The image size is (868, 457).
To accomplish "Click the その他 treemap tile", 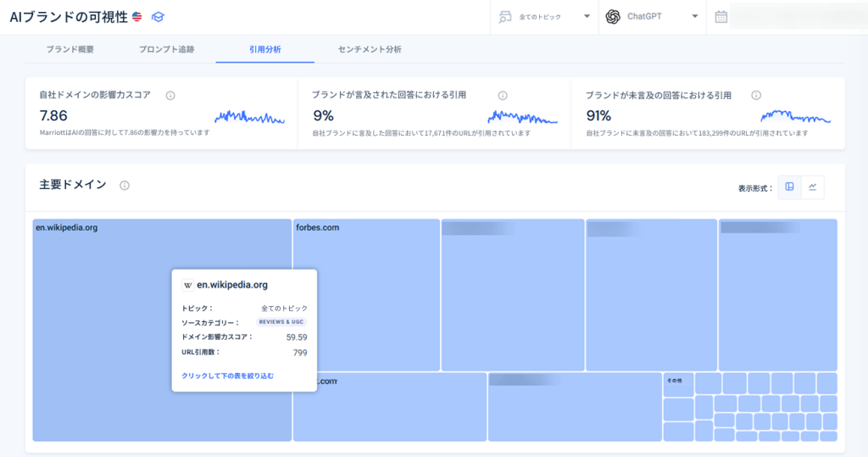I will [x=678, y=385].
